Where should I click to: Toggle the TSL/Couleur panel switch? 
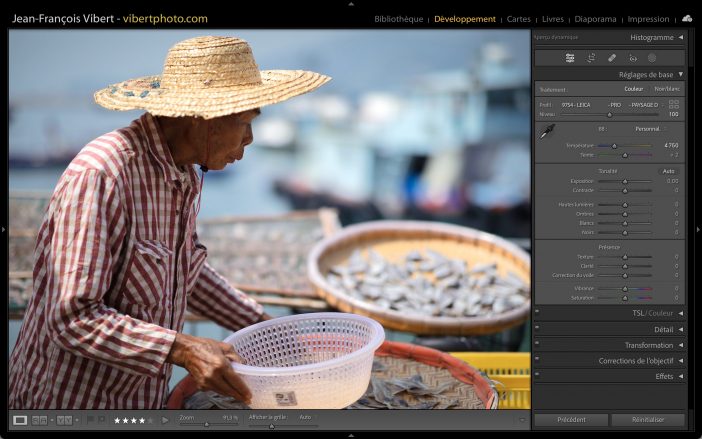coord(537,313)
